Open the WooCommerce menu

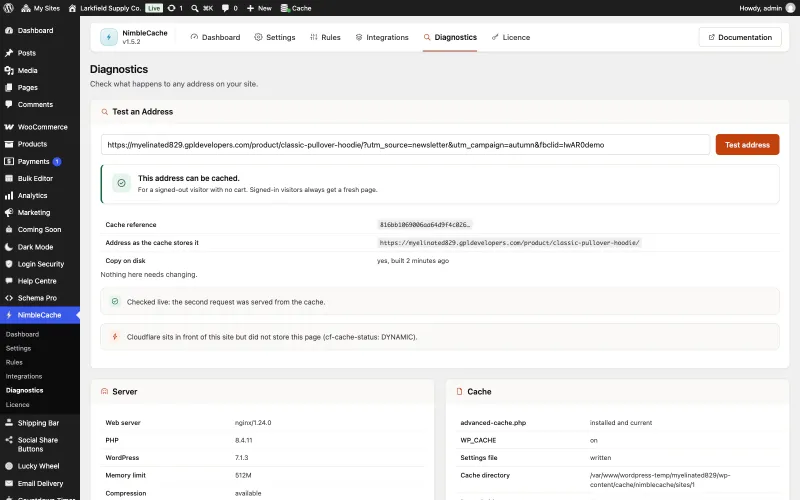(x=40, y=127)
